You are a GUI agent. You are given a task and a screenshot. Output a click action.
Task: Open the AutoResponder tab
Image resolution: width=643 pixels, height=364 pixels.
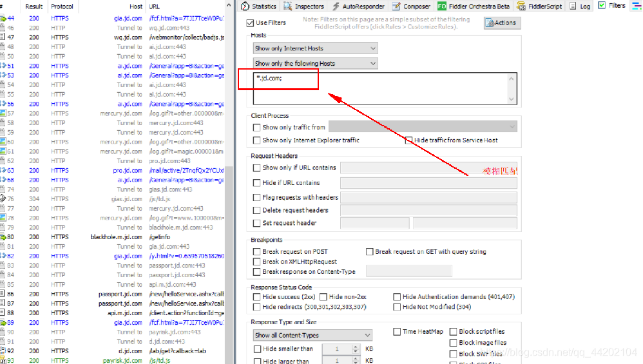coord(358,6)
